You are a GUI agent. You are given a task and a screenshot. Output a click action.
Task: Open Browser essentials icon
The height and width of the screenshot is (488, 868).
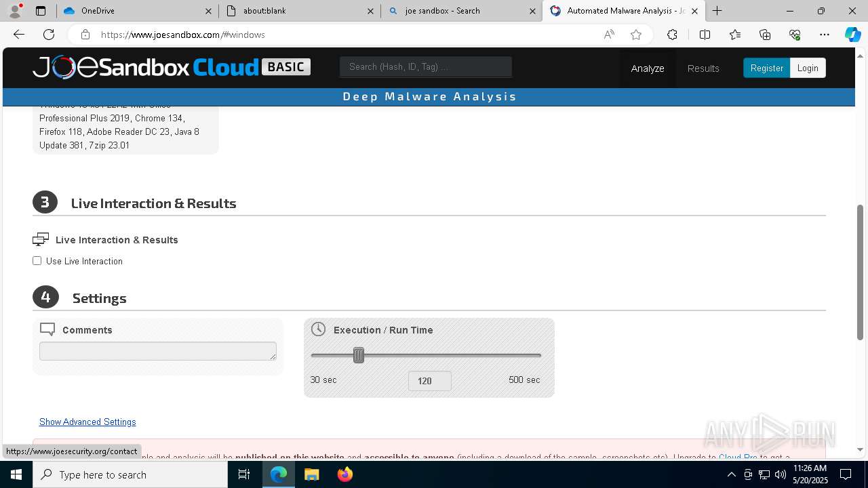tap(795, 35)
